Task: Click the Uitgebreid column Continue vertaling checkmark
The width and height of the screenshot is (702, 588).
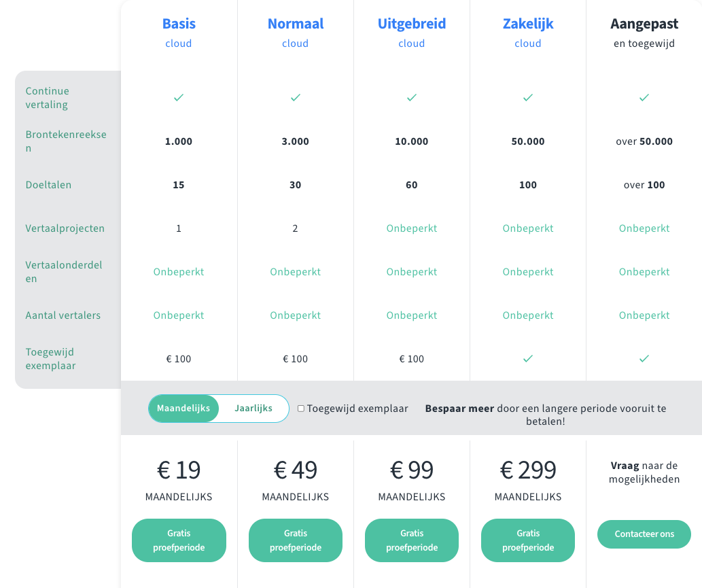Action: (x=412, y=98)
